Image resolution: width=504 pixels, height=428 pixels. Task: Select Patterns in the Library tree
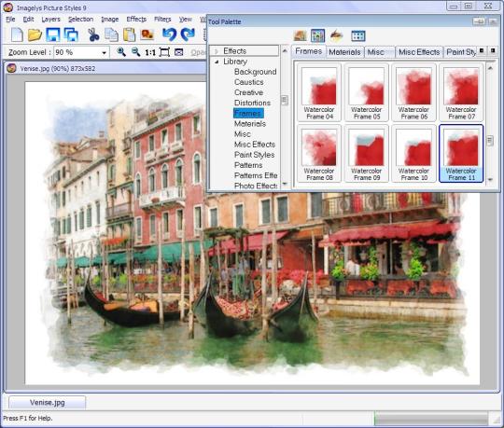tap(248, 165)
